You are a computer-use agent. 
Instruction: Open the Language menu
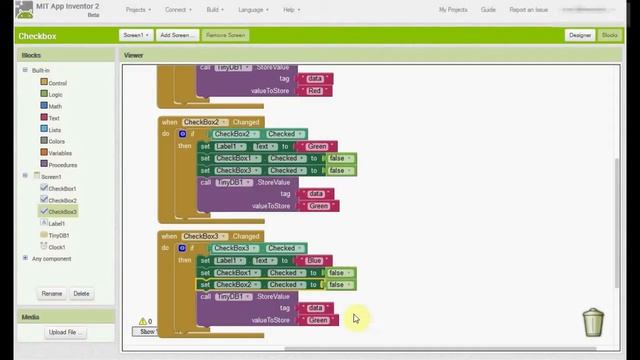pos(253,9)
